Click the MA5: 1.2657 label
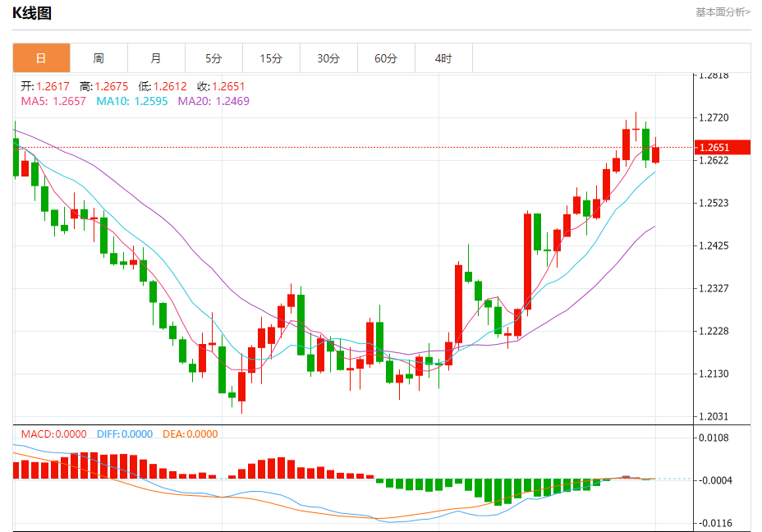This screenshot has width=762, height=532. pos(53,101)
